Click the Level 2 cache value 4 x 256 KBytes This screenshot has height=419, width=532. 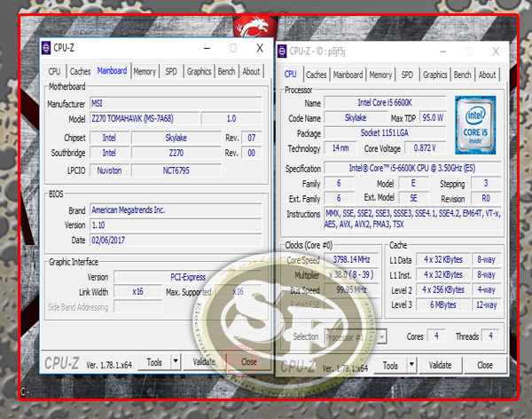coord(443,290)
